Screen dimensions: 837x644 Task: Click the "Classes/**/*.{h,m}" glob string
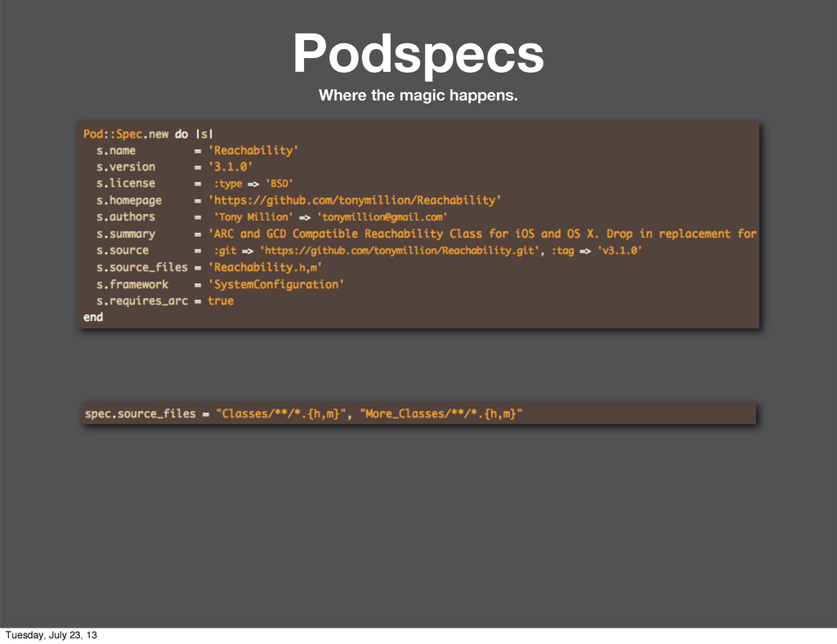(x=281, y=414)
